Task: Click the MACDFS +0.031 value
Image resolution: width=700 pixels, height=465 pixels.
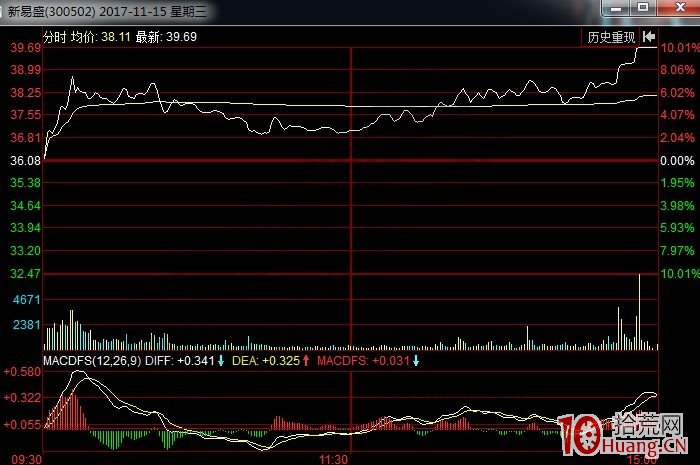Action: click(363, 361)
